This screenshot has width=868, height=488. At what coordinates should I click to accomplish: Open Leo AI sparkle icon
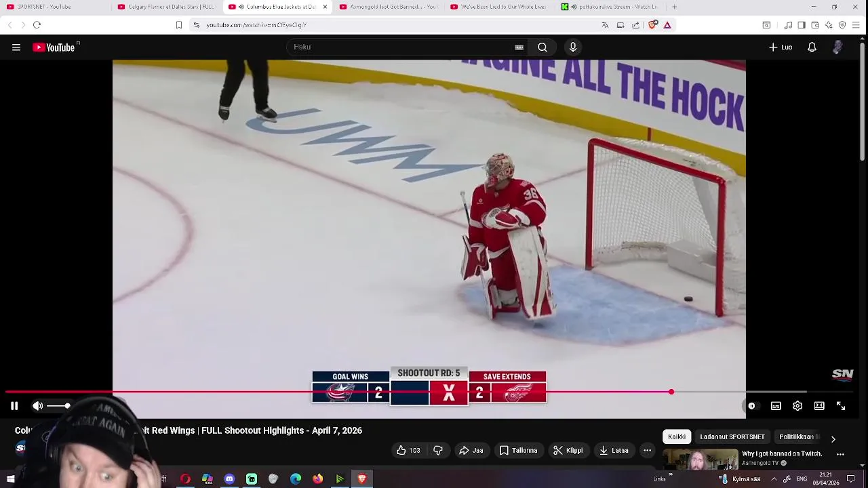click(x=829, y=25)
